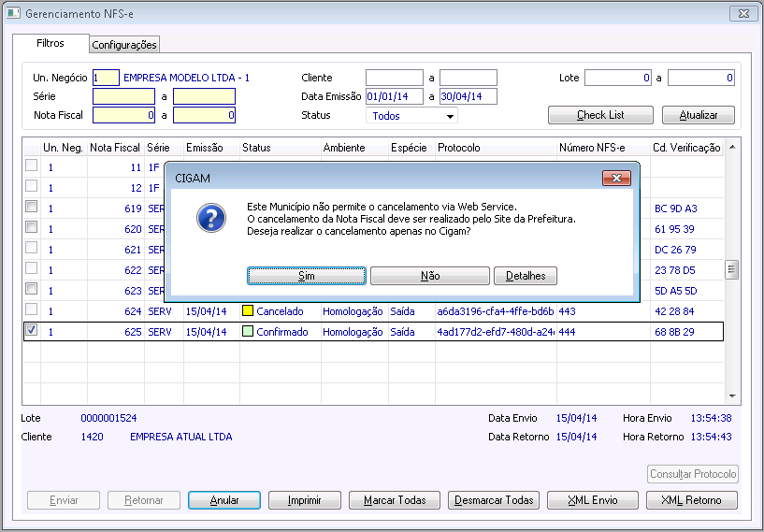Toggle checkbox for Nota Fiscal 622
Image resolution: width=764 pixels, height=532 pixels.
coord(31,268)
